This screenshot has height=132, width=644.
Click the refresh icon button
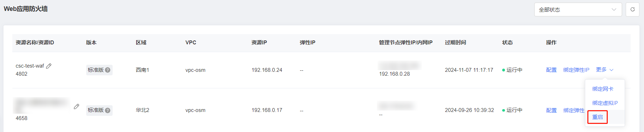(632, 10)
